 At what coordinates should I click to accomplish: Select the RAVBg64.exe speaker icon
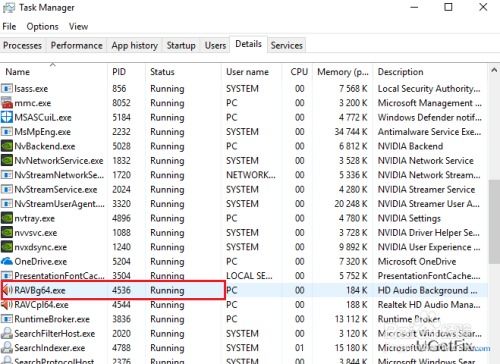coord(7,290)
